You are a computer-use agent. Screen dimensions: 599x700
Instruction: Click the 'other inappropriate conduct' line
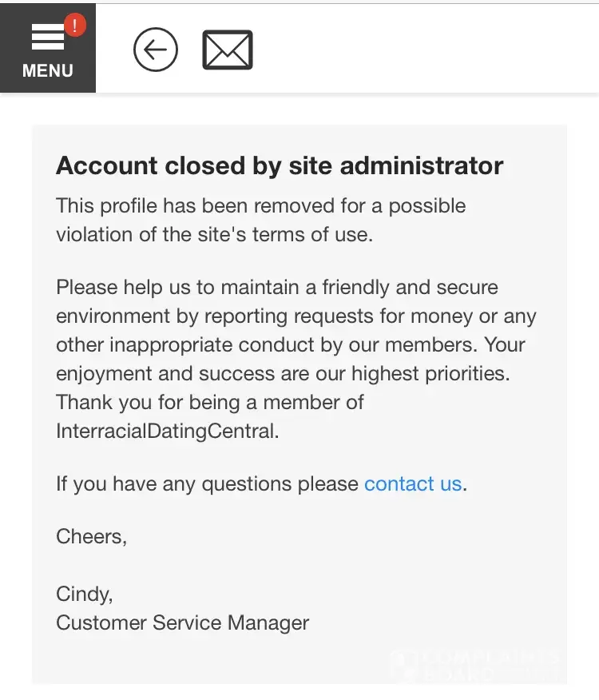tap(291, 344)
